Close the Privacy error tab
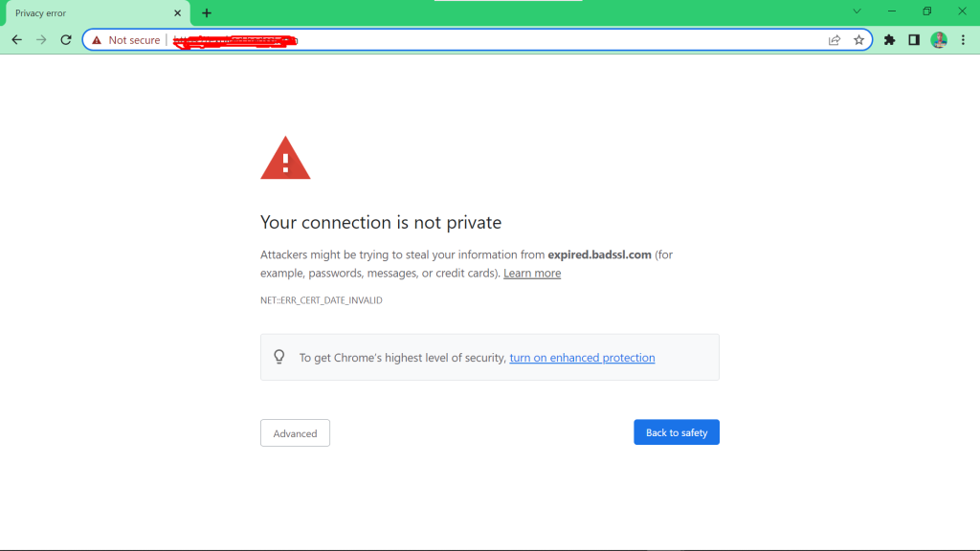The width and height of the screenshot is (980, 551). (177, 13)
